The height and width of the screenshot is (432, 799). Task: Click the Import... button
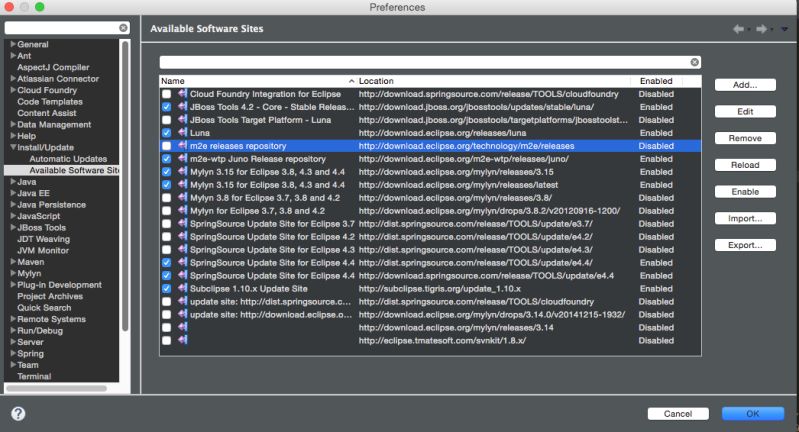(745, 219)
